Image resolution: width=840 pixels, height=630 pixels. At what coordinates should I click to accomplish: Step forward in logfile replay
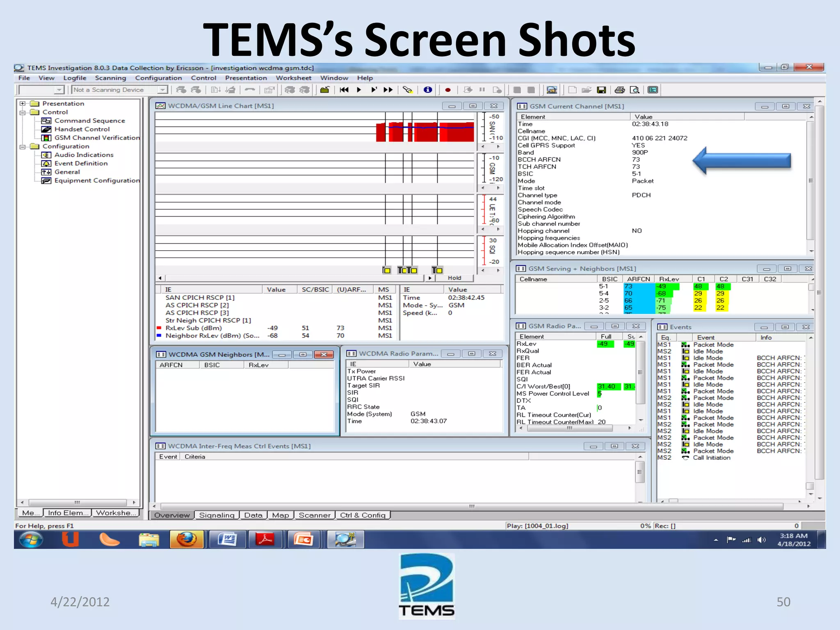[x=374, y=90]
